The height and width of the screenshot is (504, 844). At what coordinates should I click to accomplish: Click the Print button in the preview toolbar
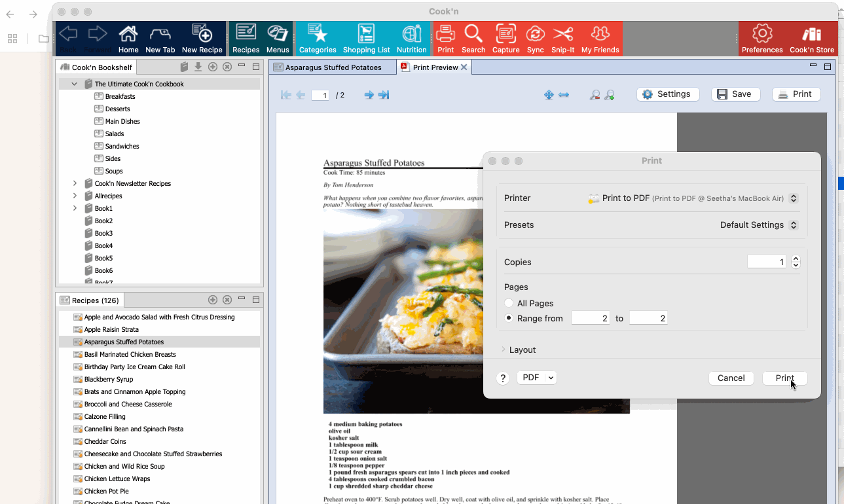point(796,94)
